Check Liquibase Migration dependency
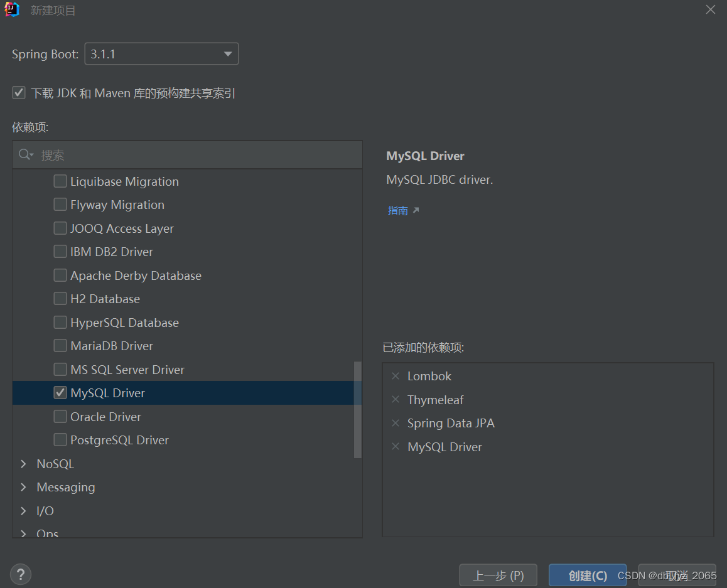 (x=60, y=181)
